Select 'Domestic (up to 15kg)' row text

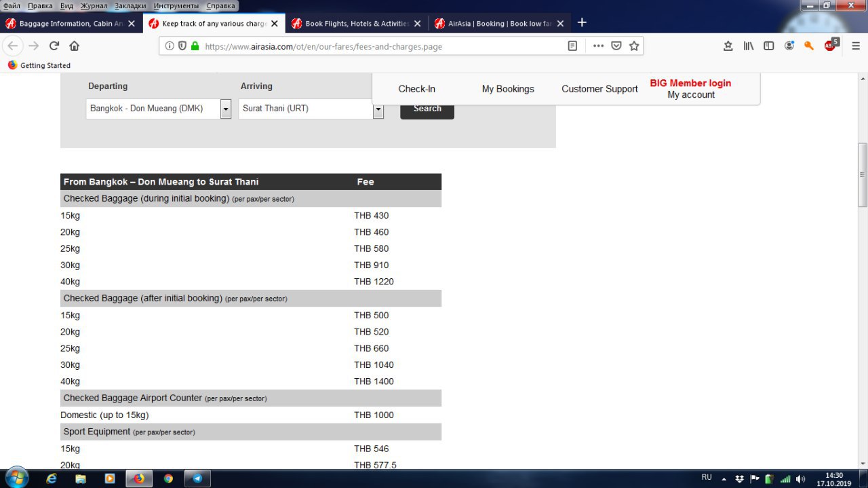pyautogui.click(x=104, y=415)
